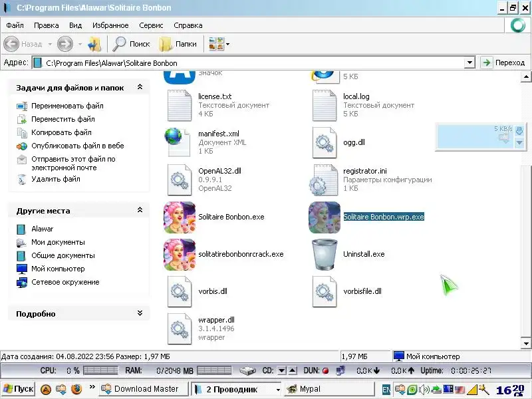Toggle the Folders (Папки) pane button
The width and height of the screenshot is (532, 399).
[178, 44]
